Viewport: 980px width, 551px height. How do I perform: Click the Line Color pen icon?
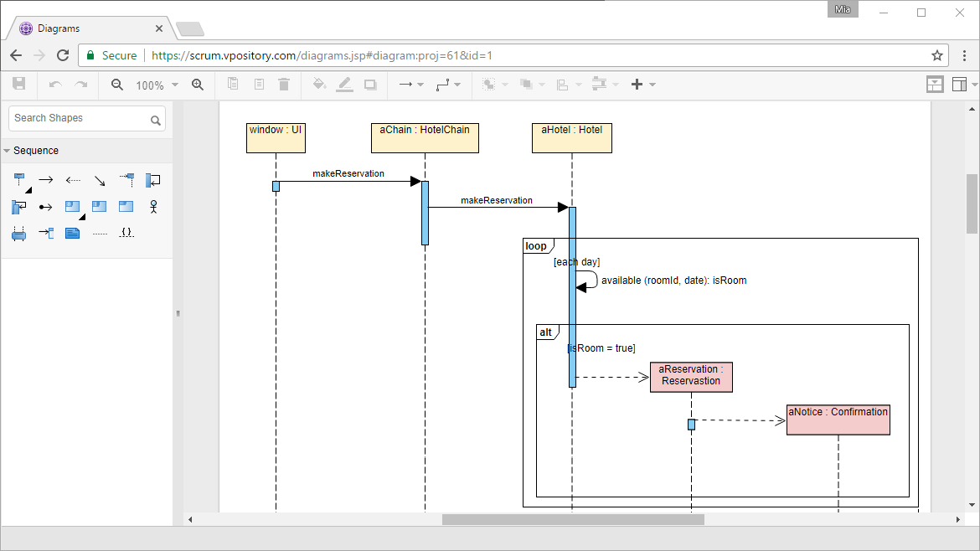[x=344, y=85]
